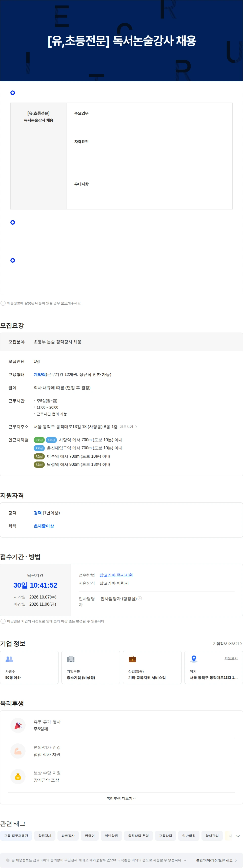Viewport: 243px width, 868px height.
Task: Click the 자격요건 heading in job table
Action: (82, 142)
